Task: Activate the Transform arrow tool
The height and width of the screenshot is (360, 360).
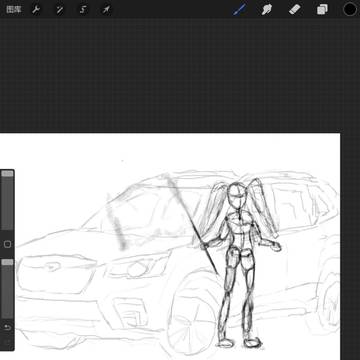Action: pos(106,10)
